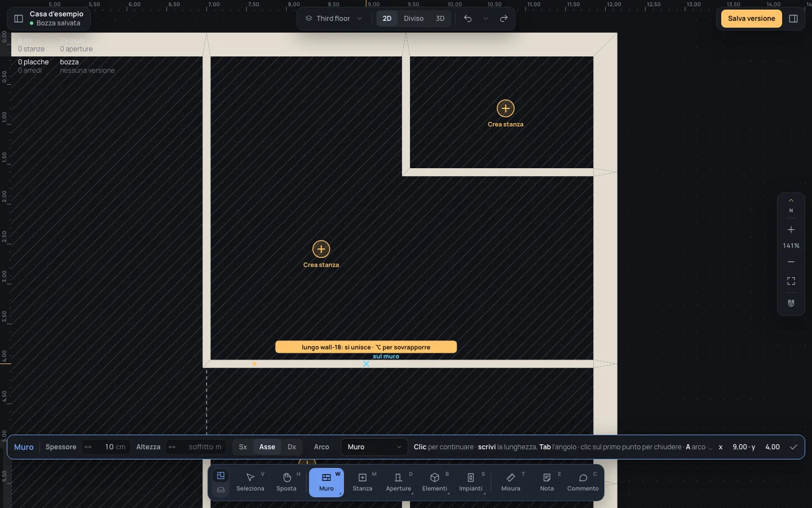Select the Elementi cube tool
This screenshot has height=508, width=812.
click(x=435, y=483)
